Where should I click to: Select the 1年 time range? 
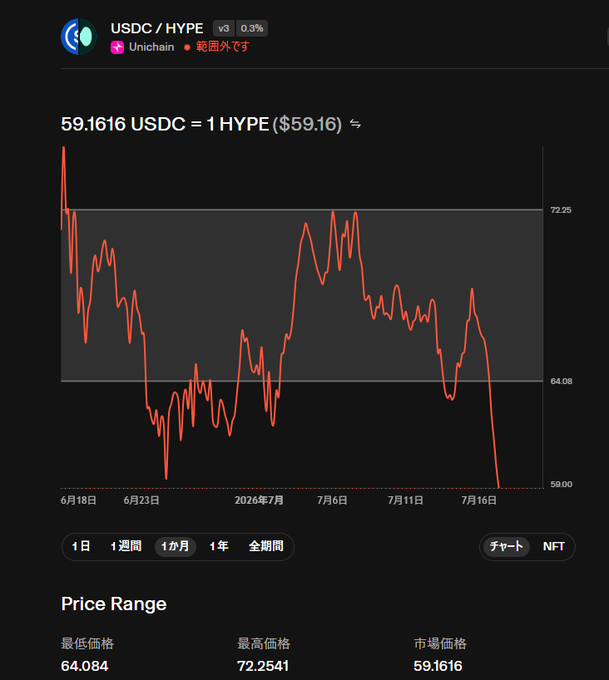click(x=219, y=546)
